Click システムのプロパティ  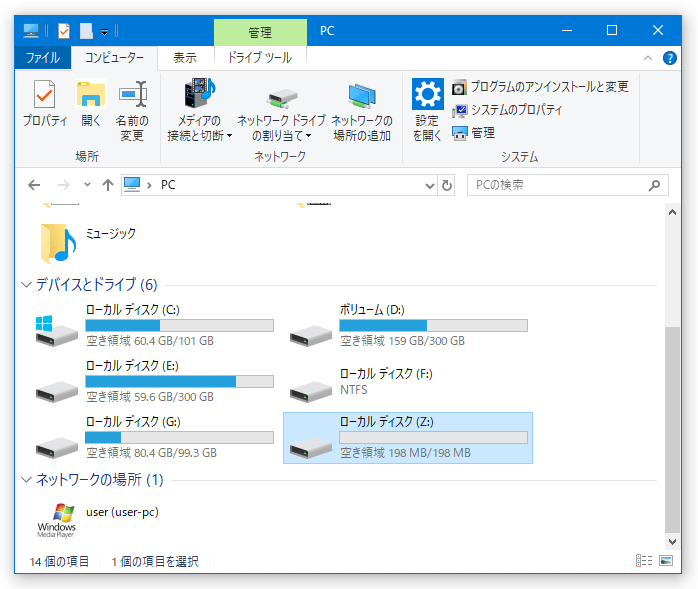(x=507, y=110)
